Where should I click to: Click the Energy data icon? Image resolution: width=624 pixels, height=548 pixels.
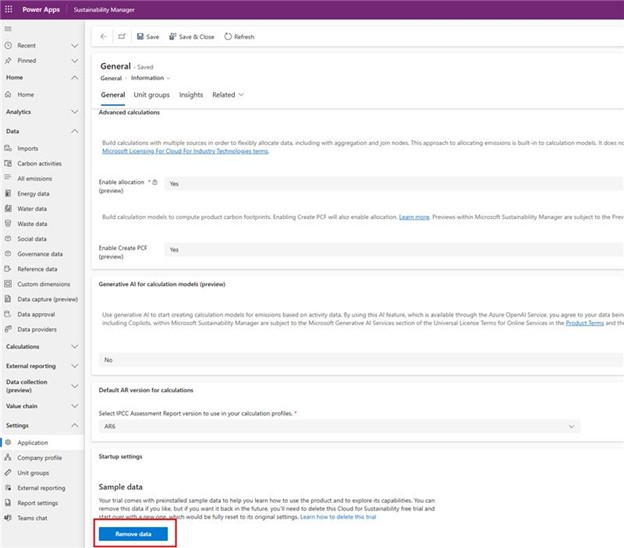coord(8,193)
